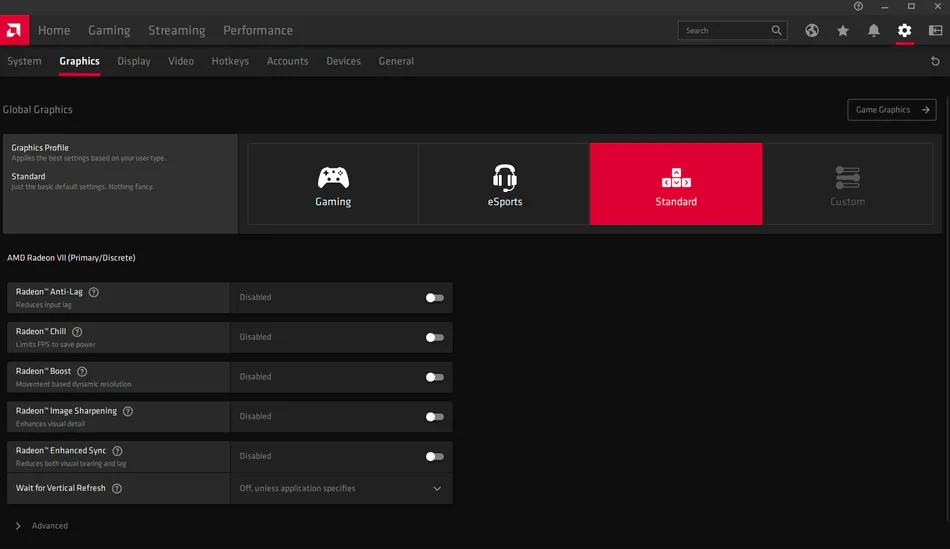Enable Radeon Chill toggle
Viewport: 950px width, 549px height.
click(x=434, y=338)
